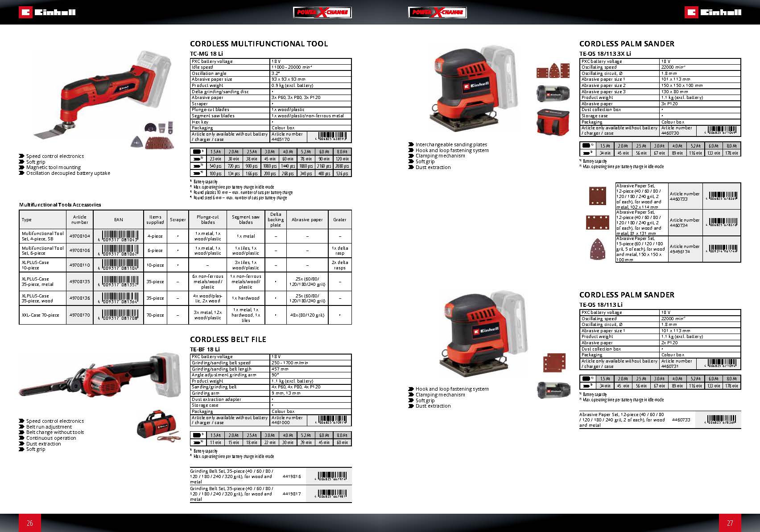760x532 pixels.
Task: Click the 'Hook and loop fastening system' feature of 3X sander
Action: pyautogui.click(x=452, y=150)
